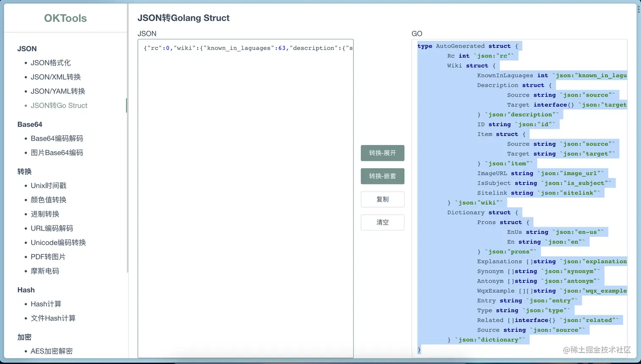Click the 'Wiki struct {' code line
The width and height of the screenshot is (641, 364).
pos(471,66)
